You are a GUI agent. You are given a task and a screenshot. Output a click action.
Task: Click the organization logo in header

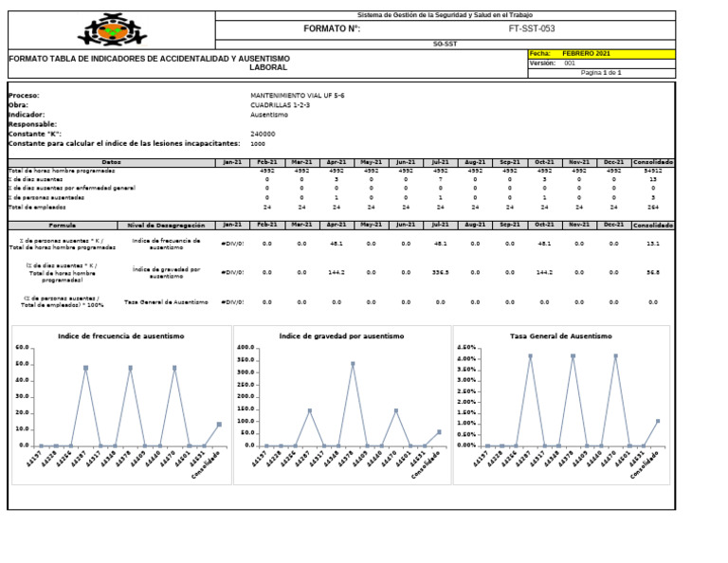pos(113,30)
